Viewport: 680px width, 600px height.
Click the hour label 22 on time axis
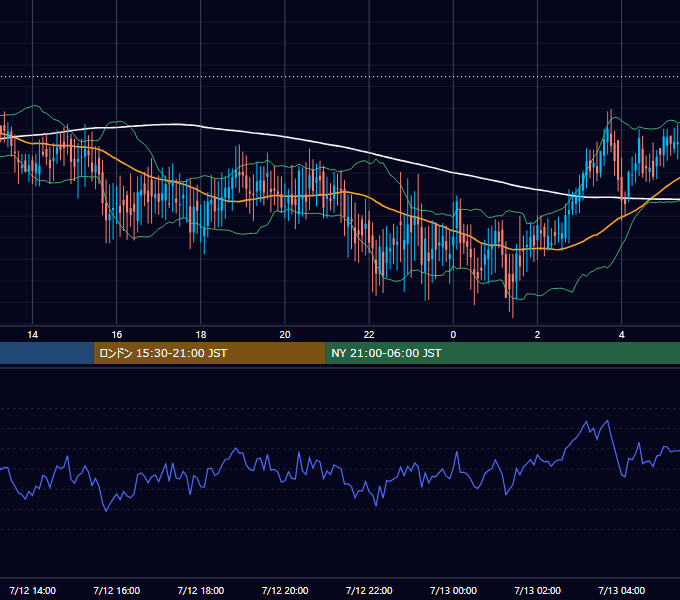tap(369, 335)
